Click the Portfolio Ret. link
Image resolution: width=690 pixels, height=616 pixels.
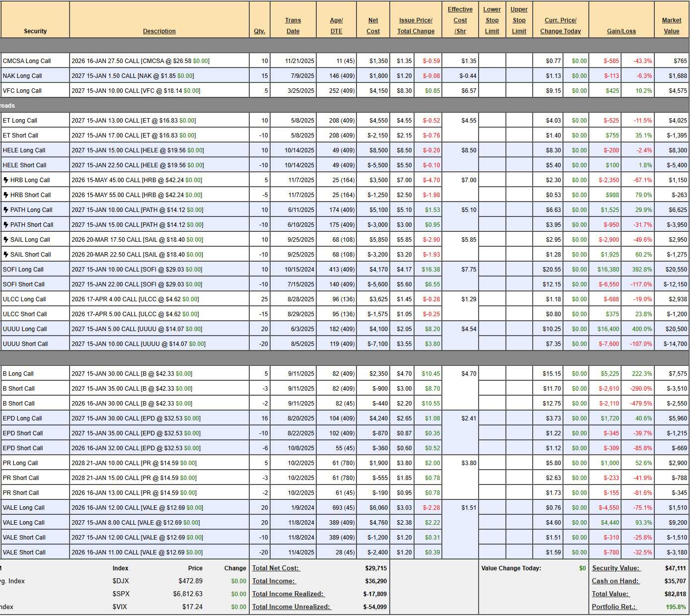[x=614, y=607]
